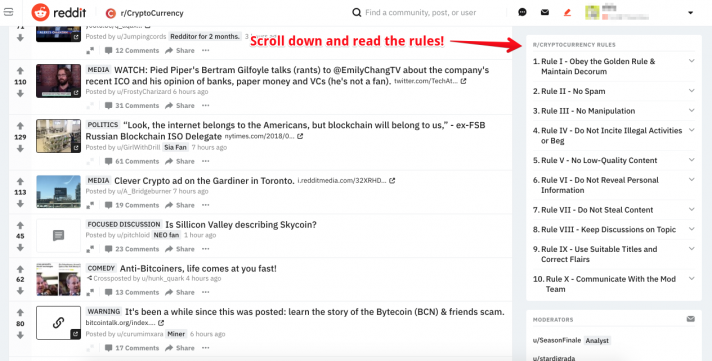Expand Rule V - No Low-Quality Content
The width and height of the screenshot is (712, 361).
pyautogui.click(x=613, y=160)
